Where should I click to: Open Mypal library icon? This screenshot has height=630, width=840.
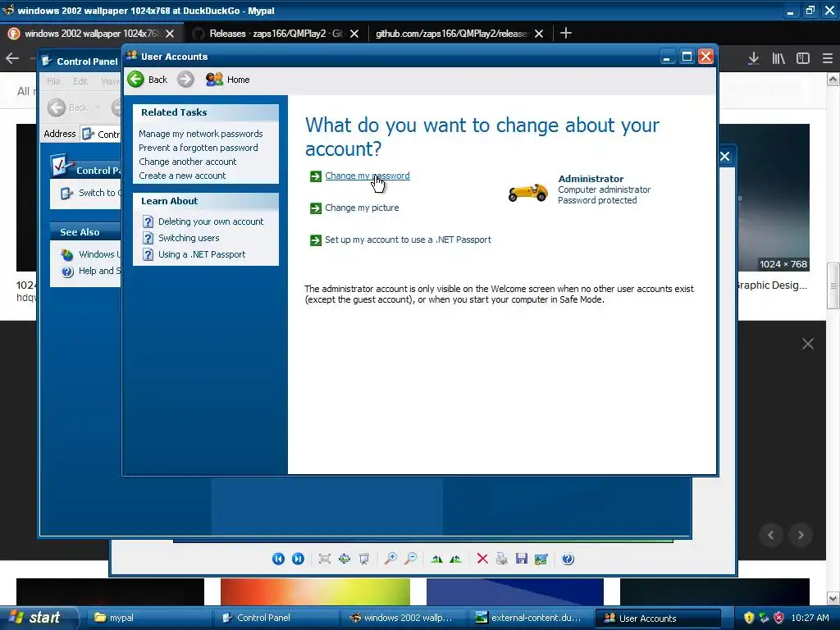click(778, 58)
